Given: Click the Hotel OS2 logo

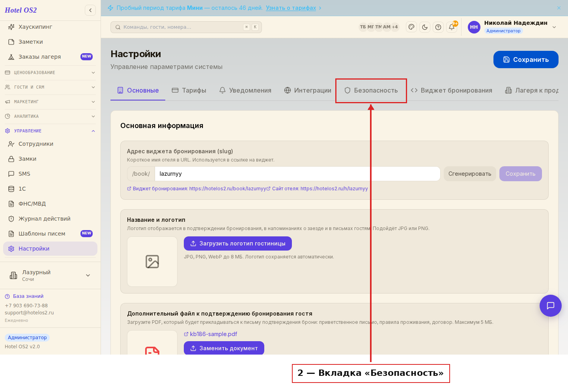Looking at the screenshot, I should (x=21, y=10).
